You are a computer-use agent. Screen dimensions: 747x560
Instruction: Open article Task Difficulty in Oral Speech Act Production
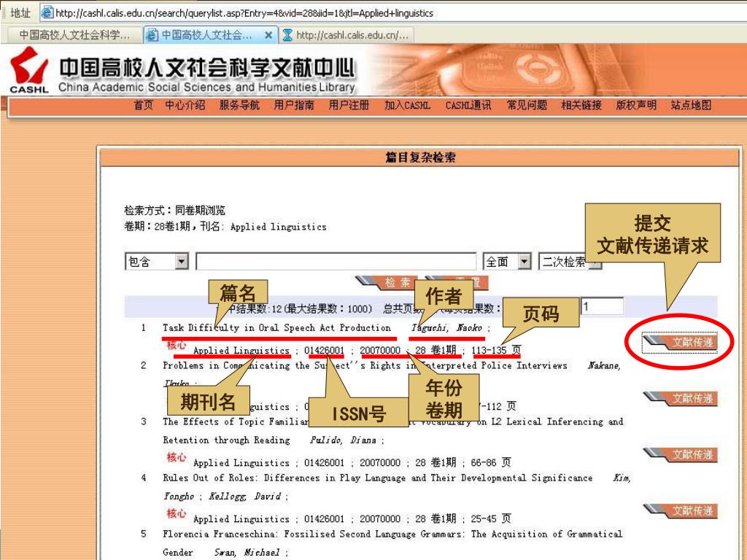pyautogui.click(x=276, y=327)
